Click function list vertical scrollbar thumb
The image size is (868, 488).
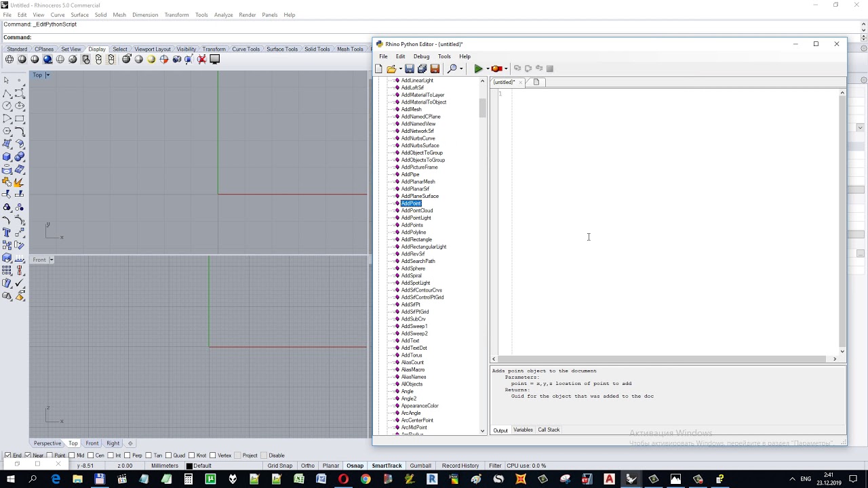[482, 108]
